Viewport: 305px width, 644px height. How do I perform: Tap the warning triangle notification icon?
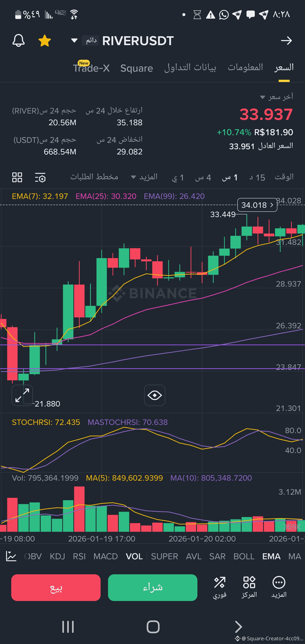coord(211,15)
